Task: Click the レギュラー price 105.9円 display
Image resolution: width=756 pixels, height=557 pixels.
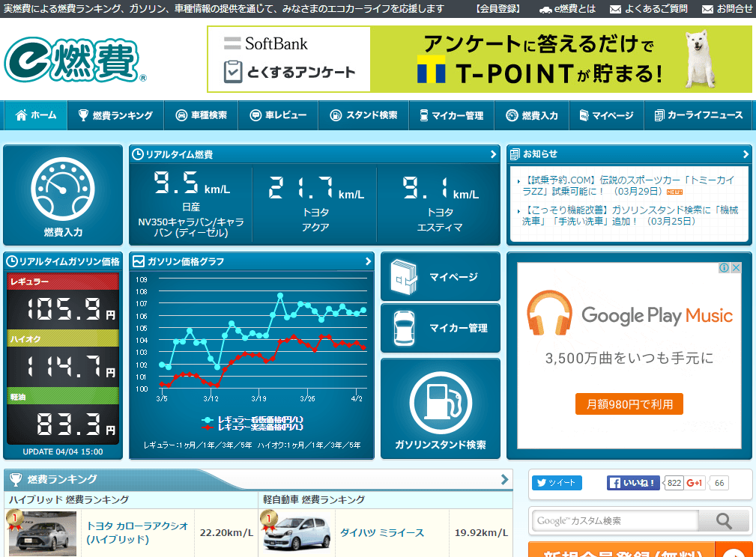Action: click(63, 308)
